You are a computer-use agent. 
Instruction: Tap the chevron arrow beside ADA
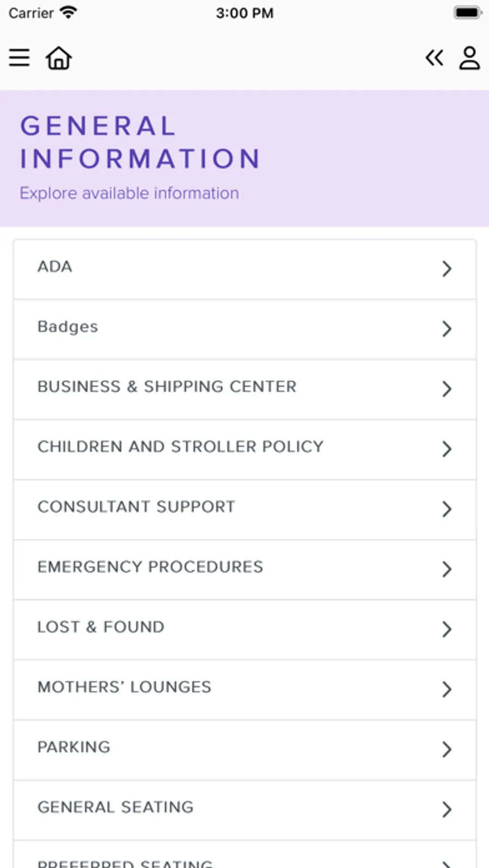[447, 268]
